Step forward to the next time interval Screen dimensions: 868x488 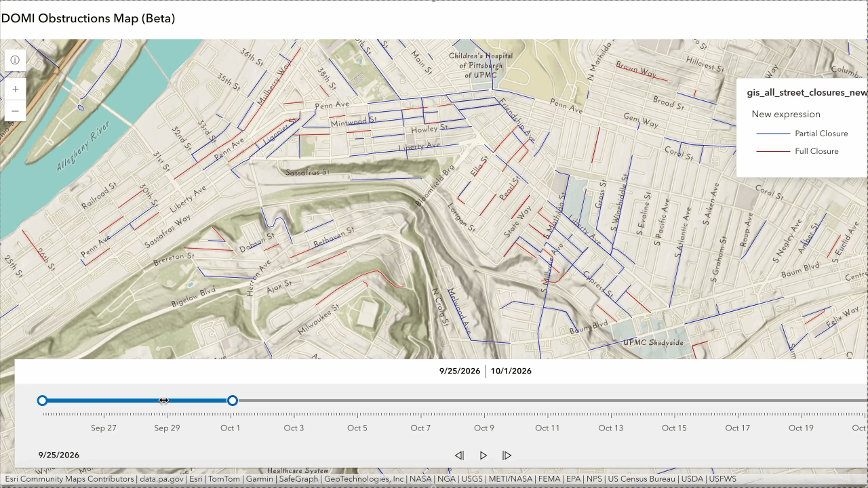click(x=507, y=455)
